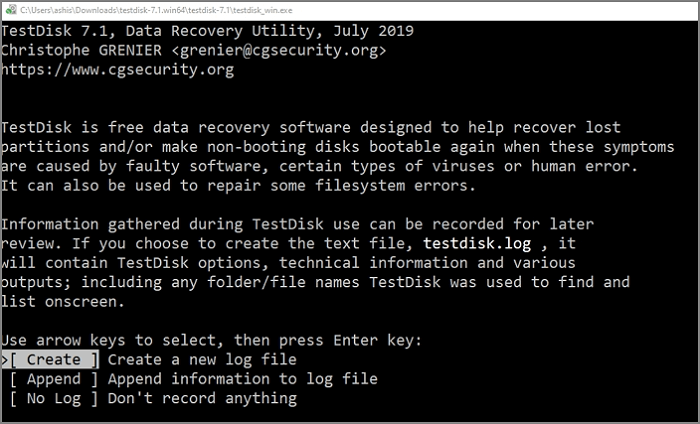Click the "Don't record anything" description
The width and height of the screenshot is (700, 424).
(x=202, y=398)
